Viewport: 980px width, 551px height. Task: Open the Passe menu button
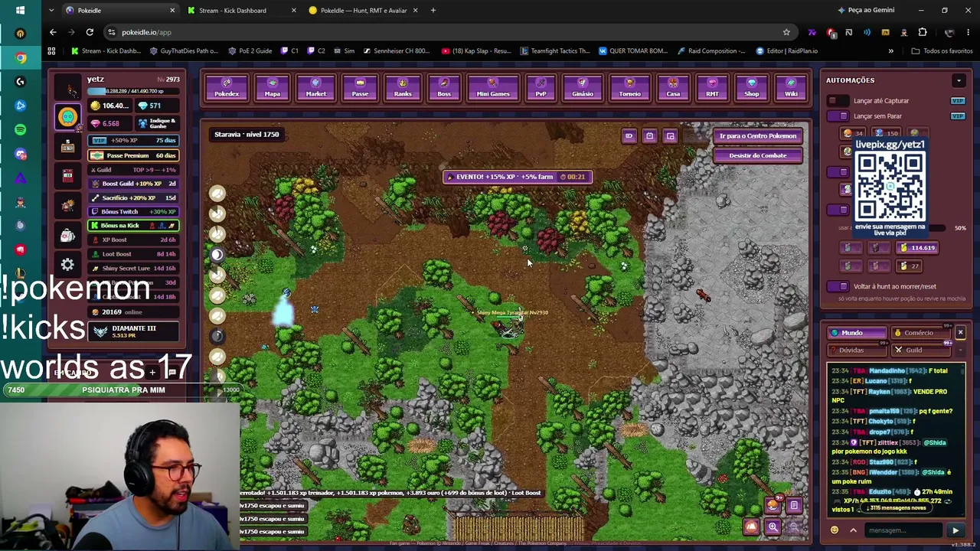click(x=360, y=88)
